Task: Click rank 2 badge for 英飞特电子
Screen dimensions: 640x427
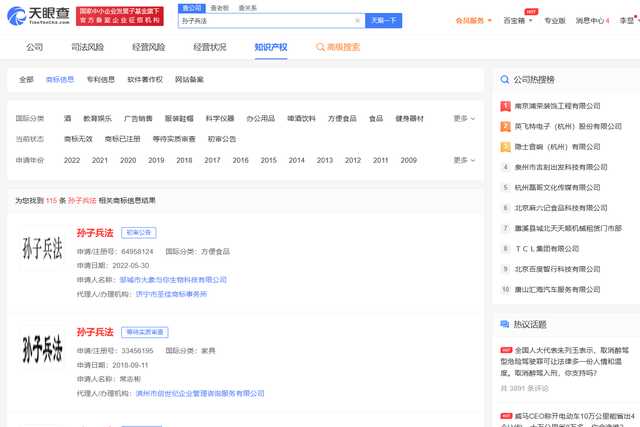Action: pos(505,126)
